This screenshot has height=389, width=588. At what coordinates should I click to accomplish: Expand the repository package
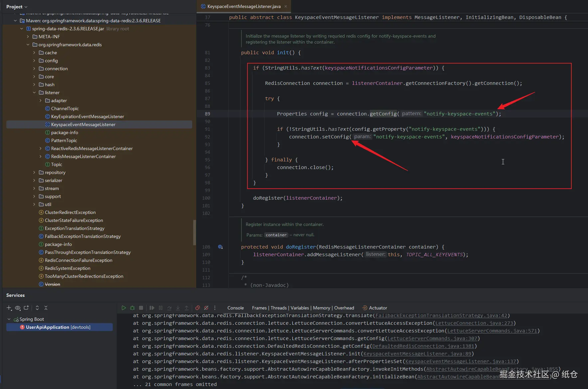tap(34, 172)
